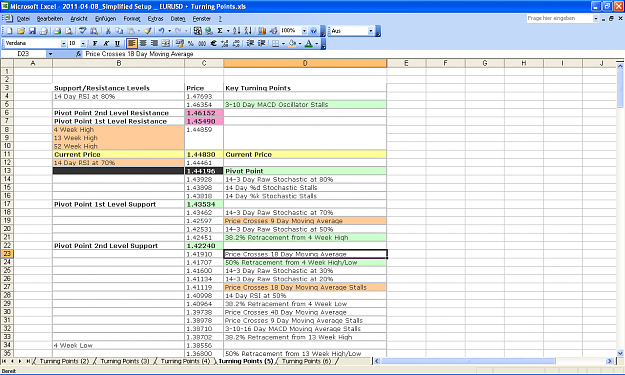
Task: Click the Increase Indent icon
Action: tap(261, 43)
